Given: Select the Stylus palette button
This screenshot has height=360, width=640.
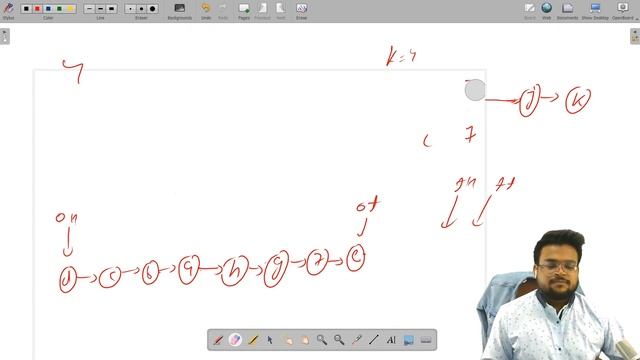Looking at the screenshot, I should pyautogui.click(x=8, y=10).
